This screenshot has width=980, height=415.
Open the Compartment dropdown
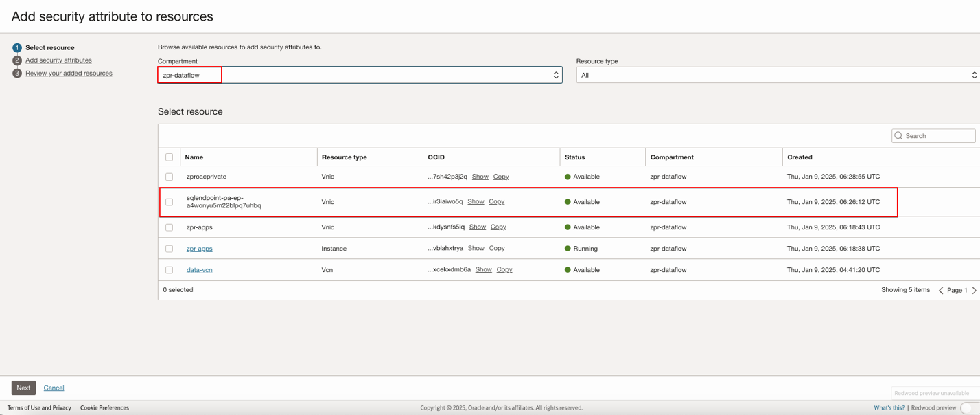click(360, 75)
